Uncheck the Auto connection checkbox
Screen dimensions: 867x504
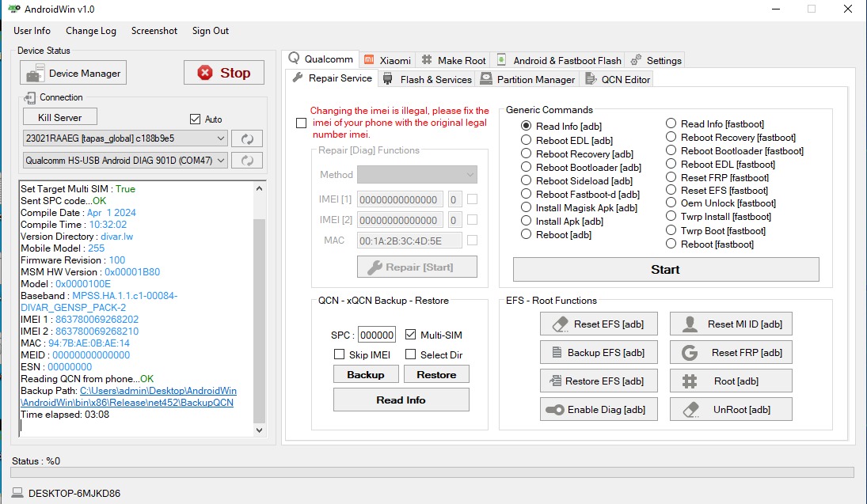point(195,119)
